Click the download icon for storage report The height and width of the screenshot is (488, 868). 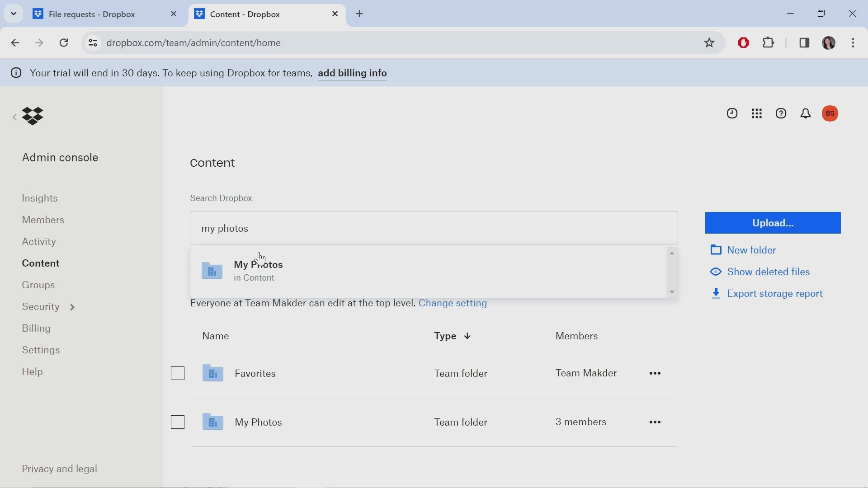[x=716, y=293]
